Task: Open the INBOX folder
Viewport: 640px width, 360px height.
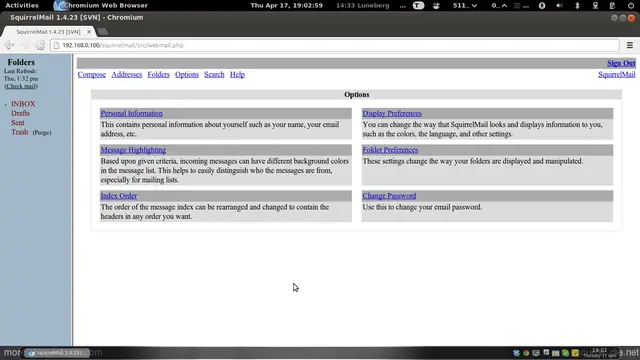Action: pos(23,104)
